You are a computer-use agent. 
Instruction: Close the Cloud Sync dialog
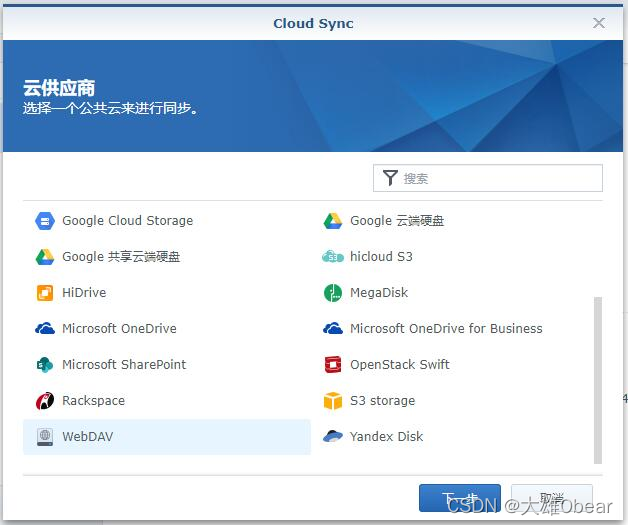click(599, 23)
